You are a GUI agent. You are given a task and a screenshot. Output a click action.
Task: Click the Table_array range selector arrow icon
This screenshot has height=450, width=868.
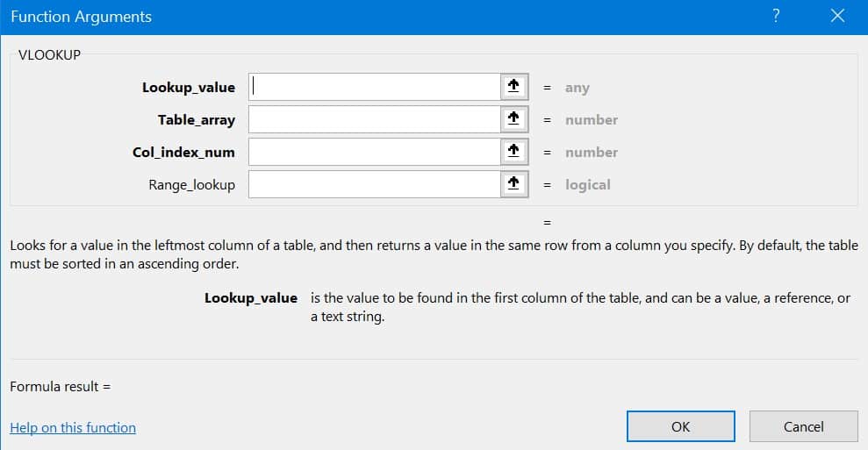point(514,119)
